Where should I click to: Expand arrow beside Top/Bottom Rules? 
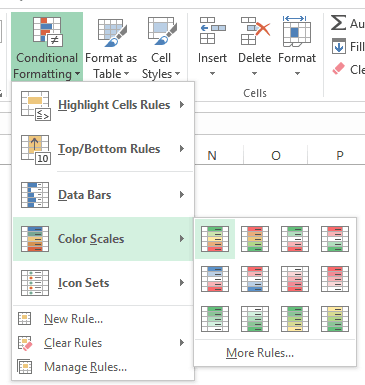[182, 149]
